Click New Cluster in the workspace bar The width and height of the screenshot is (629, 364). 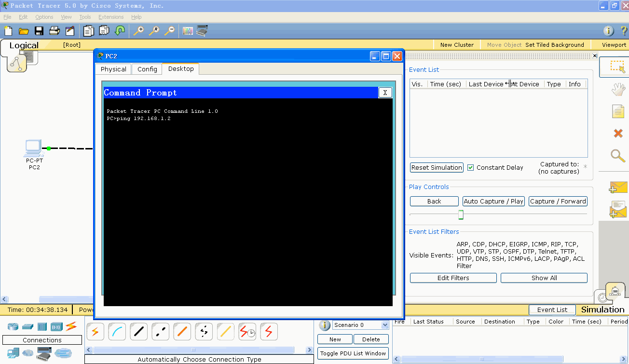coord(457,45)
